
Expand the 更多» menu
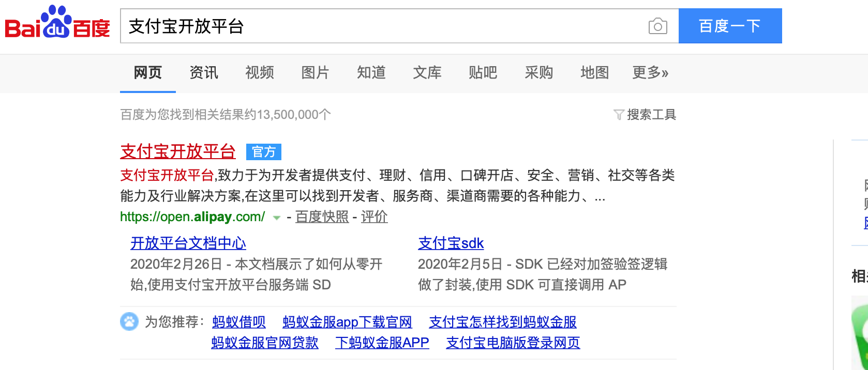(650, 73)
